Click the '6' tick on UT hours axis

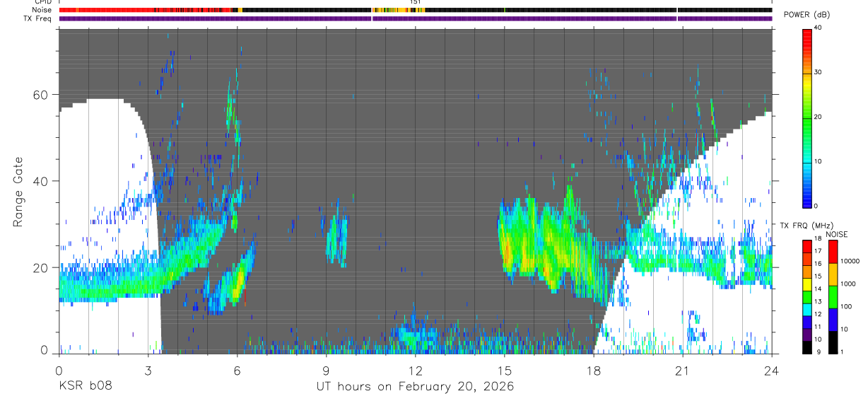coord(237,370)
